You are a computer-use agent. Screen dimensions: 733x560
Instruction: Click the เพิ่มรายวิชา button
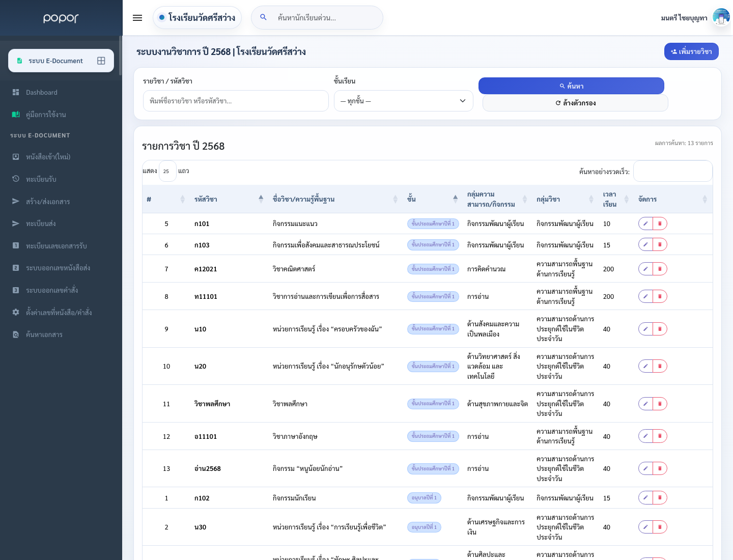click(691, 51)
